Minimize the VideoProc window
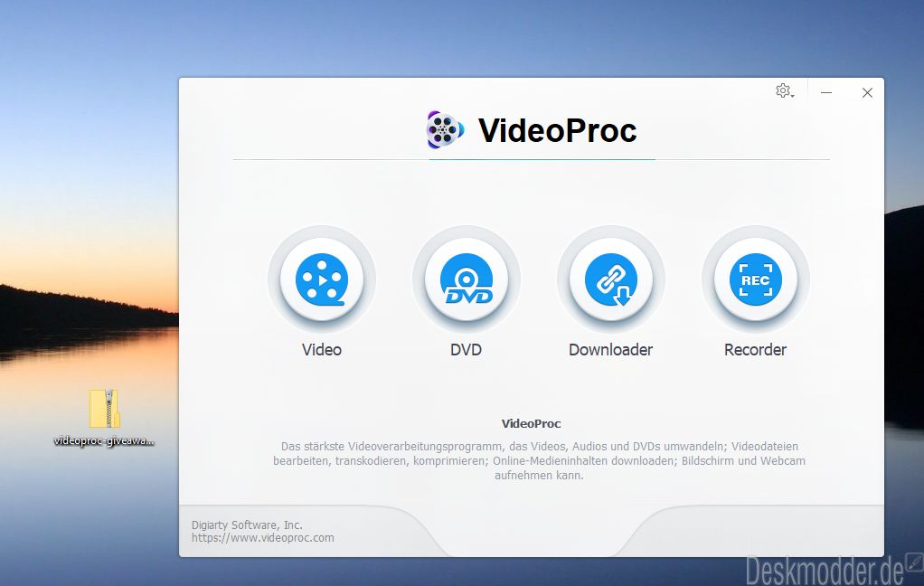 826,92
